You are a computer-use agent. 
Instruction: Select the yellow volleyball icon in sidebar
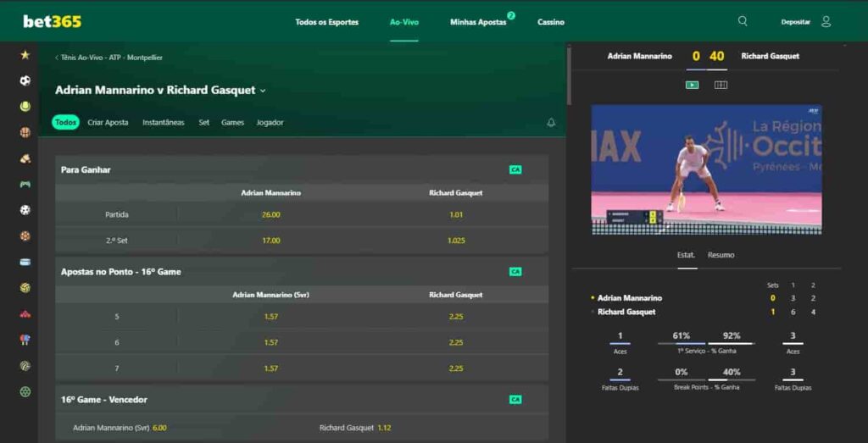25,288
